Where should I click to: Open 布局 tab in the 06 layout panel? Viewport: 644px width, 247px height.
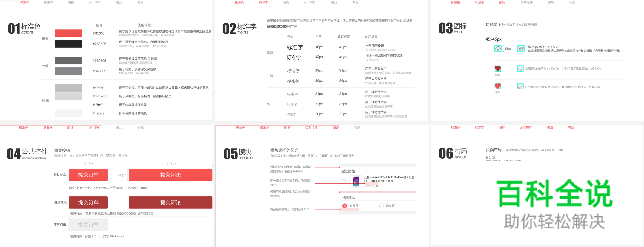click(x=571, y=128)
